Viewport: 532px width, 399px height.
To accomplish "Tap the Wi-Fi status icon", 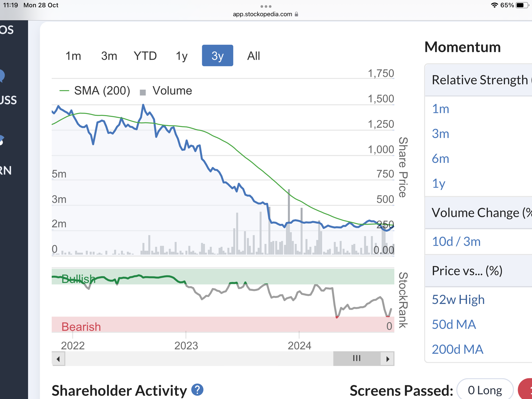I will (x=494, y=5).
